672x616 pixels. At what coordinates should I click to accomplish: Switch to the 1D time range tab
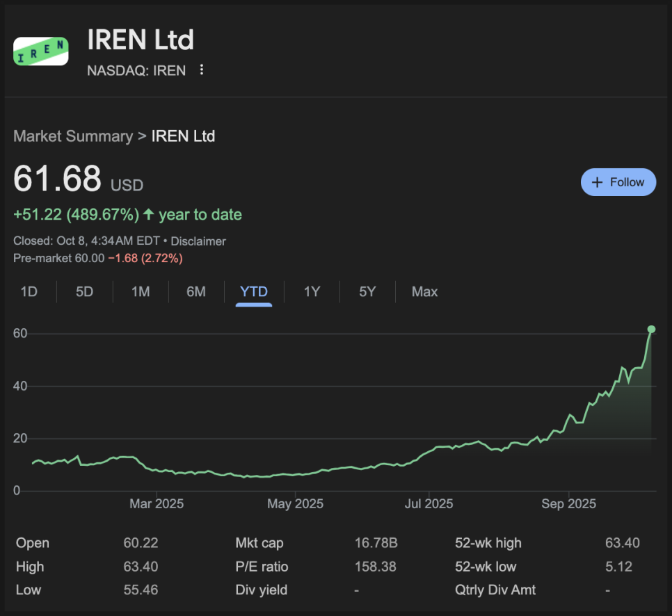[29, 292]
